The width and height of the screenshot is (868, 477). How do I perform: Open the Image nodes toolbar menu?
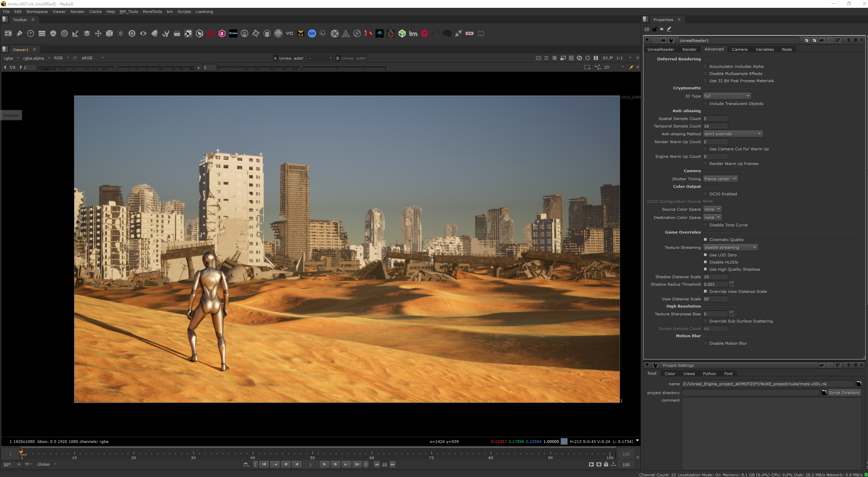8,33
